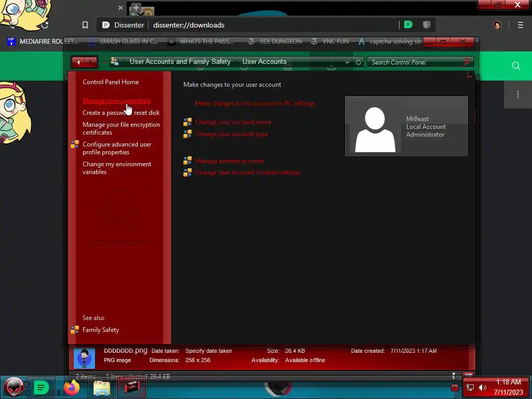Expand the Control Panel address bar dropdown
Viewport: 532px width, 399px height.
[347, 62]
